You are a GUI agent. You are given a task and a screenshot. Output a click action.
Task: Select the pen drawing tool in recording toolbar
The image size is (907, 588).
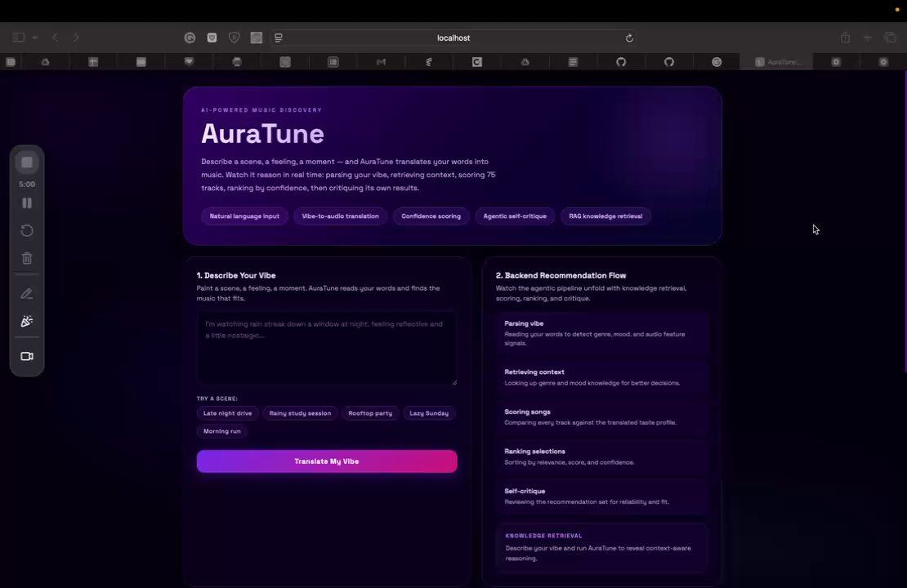(27, 294)
